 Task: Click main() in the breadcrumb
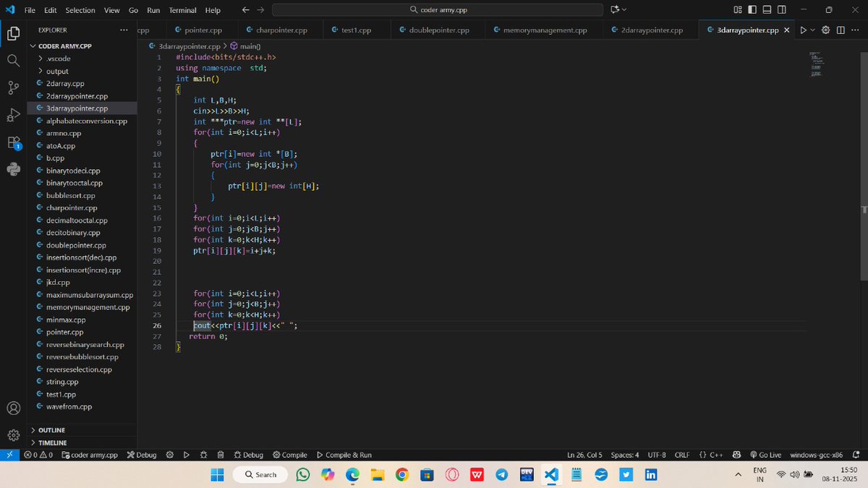(245, 46)
